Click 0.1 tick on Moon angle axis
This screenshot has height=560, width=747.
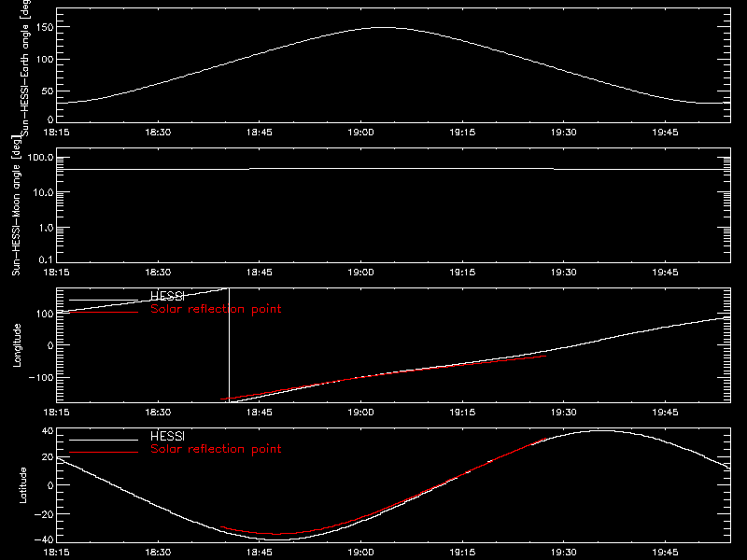pos(46,259)
